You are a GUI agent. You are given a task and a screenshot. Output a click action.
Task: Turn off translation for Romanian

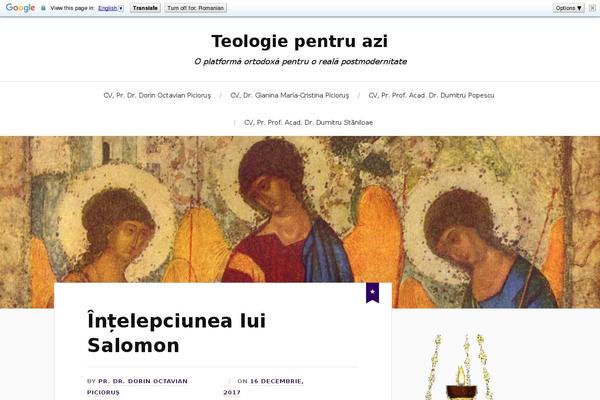point(196,8)
